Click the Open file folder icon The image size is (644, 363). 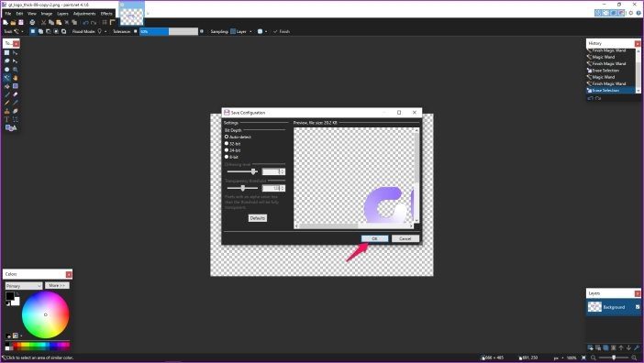[13, 22]
